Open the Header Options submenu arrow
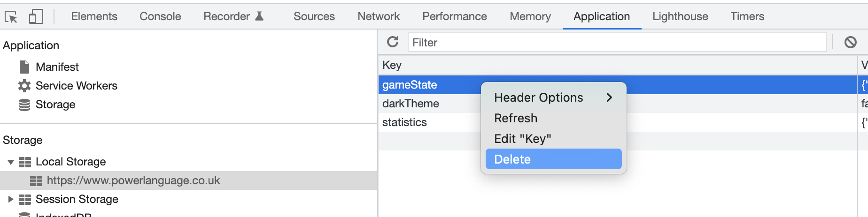 pyautogui.click(x=609, y=97)
